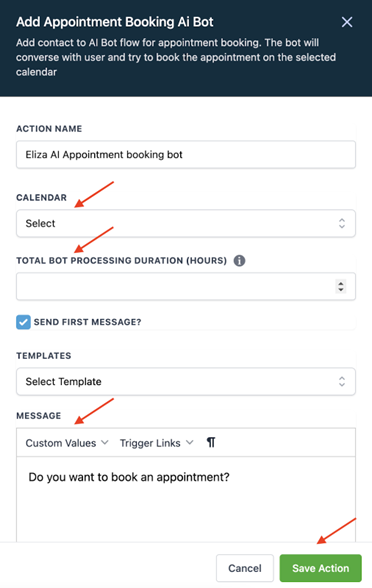Decrease duration hours with the down arrow
The width and height of the screenshot is (372, 588).
coord(340,290)
